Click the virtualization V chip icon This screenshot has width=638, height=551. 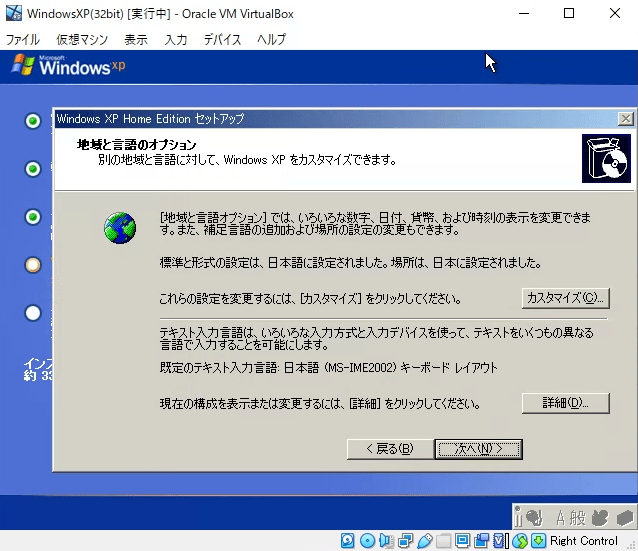[500, 540]
